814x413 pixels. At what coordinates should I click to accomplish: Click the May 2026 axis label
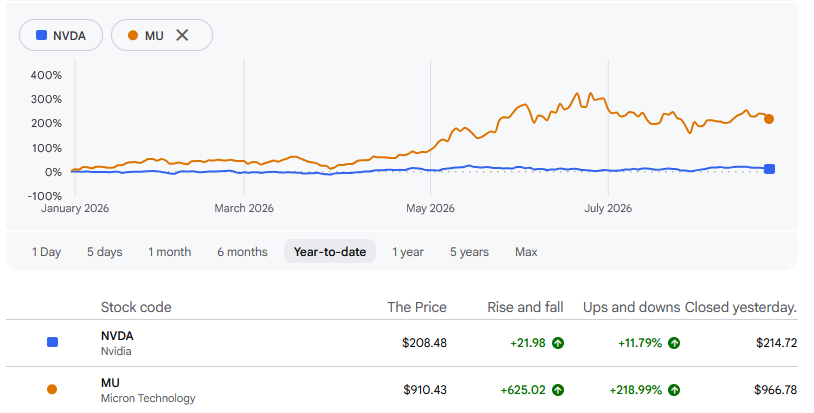pos(430,209)
